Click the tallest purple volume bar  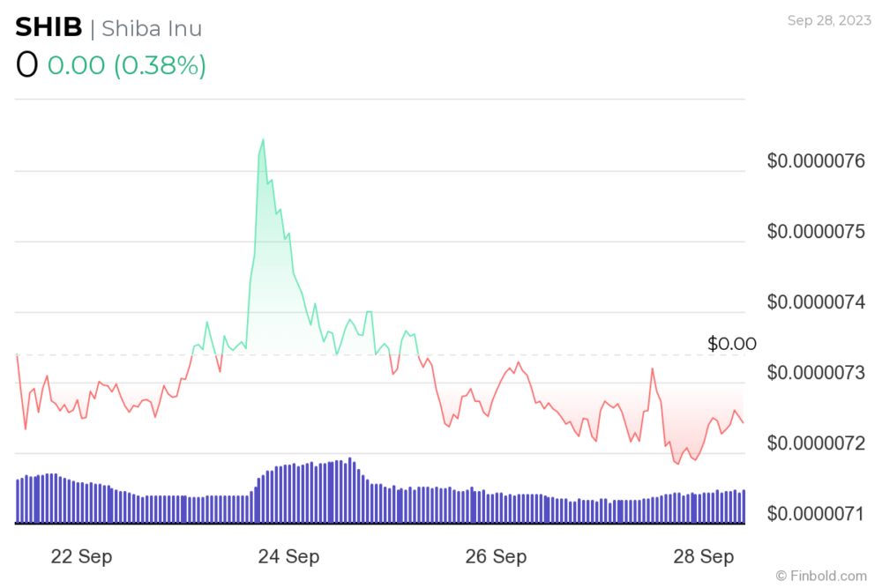[x=350, y=490]
